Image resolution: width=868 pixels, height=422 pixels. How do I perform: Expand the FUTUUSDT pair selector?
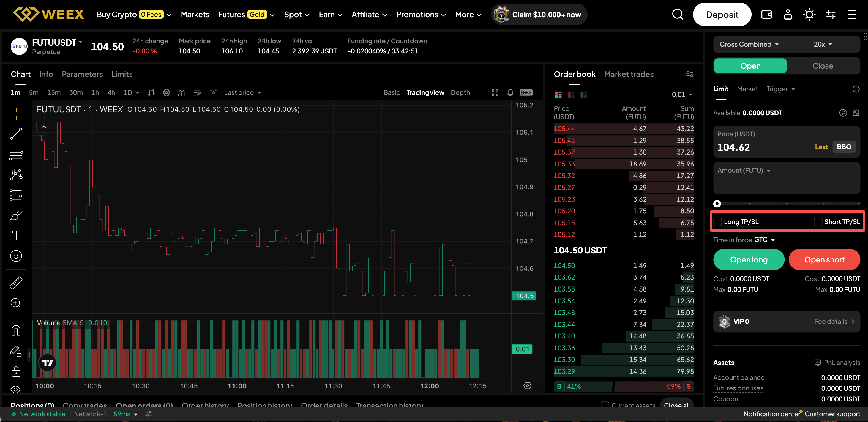click(x=57, y=43)
